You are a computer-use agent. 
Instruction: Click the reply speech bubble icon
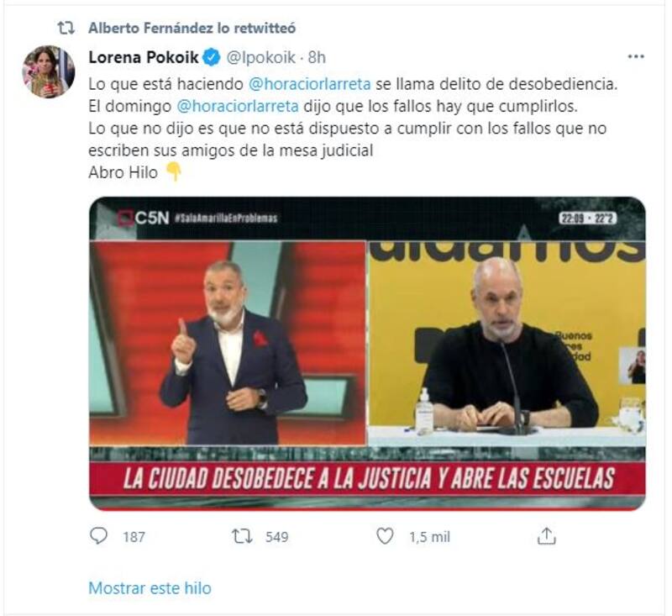click(x=98, y=536)
